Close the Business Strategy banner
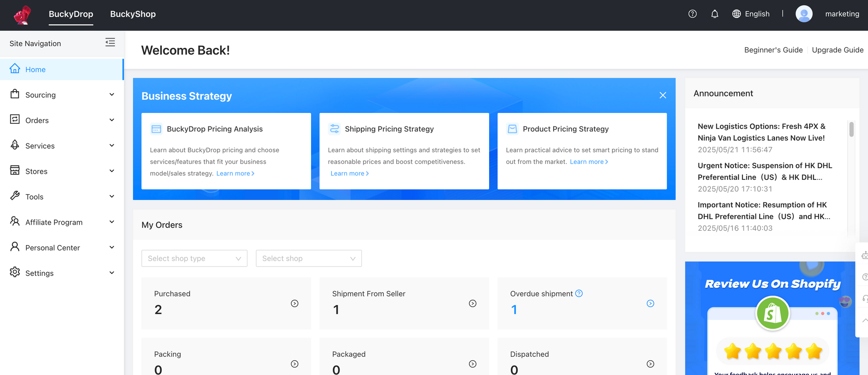 663,95
